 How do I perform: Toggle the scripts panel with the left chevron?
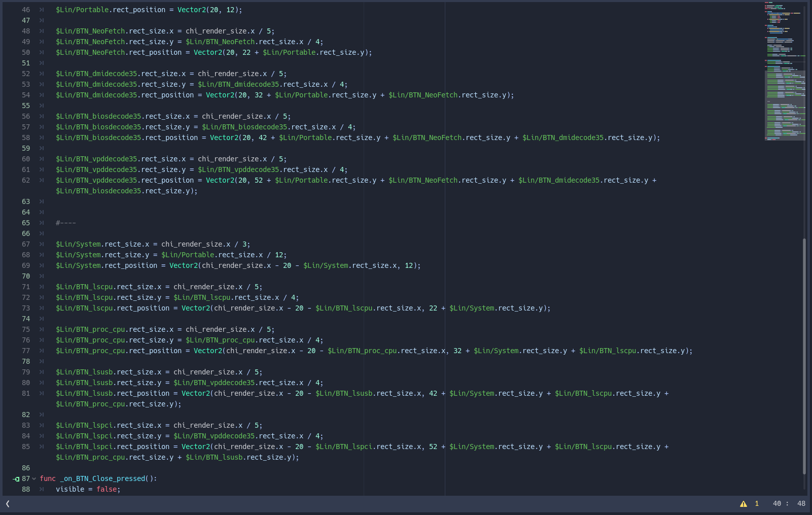(8, 504)
